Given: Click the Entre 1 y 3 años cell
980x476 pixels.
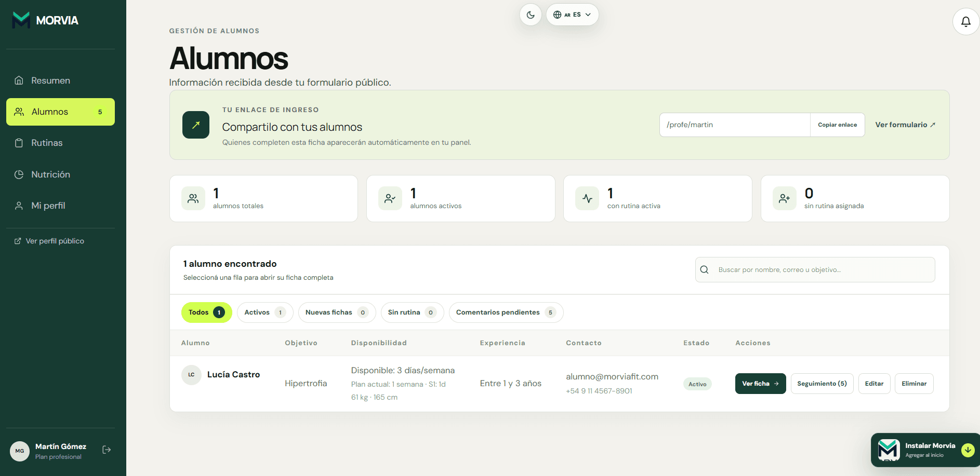Looking at the screenshot, I should [x=510, y=383].
